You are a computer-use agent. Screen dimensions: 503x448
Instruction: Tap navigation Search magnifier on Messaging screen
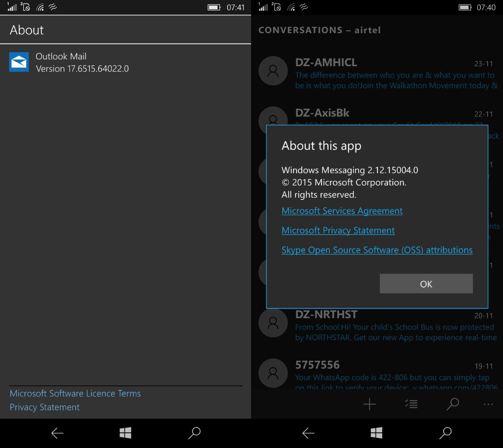(446, 433)
